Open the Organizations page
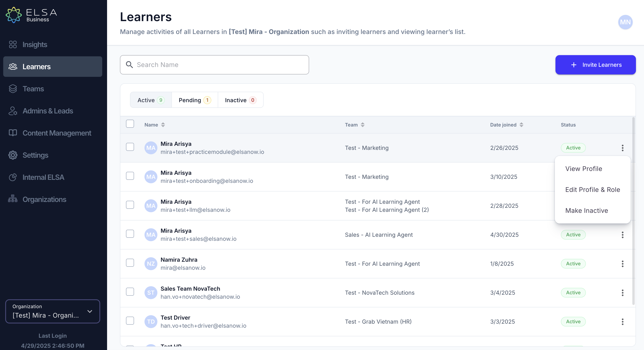The height and width of the screenshot is (350, 644). [x=53, y=199]
